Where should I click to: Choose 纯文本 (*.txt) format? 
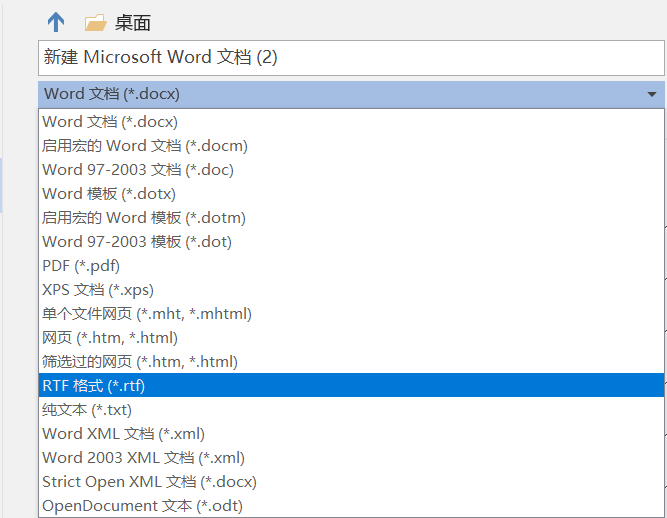(x=351, y=410)
